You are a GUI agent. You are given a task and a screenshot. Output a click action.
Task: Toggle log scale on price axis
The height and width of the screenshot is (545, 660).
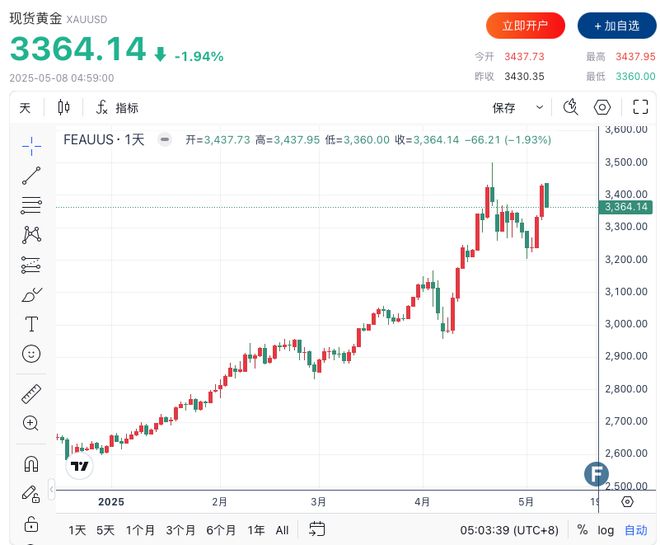point(605,530)
